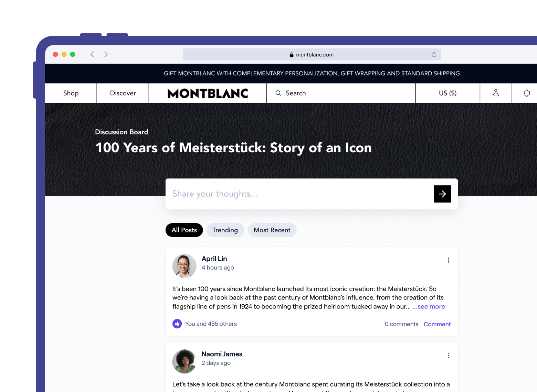
Task: Click the Search field in the header
Action: [x=341, y=93]
